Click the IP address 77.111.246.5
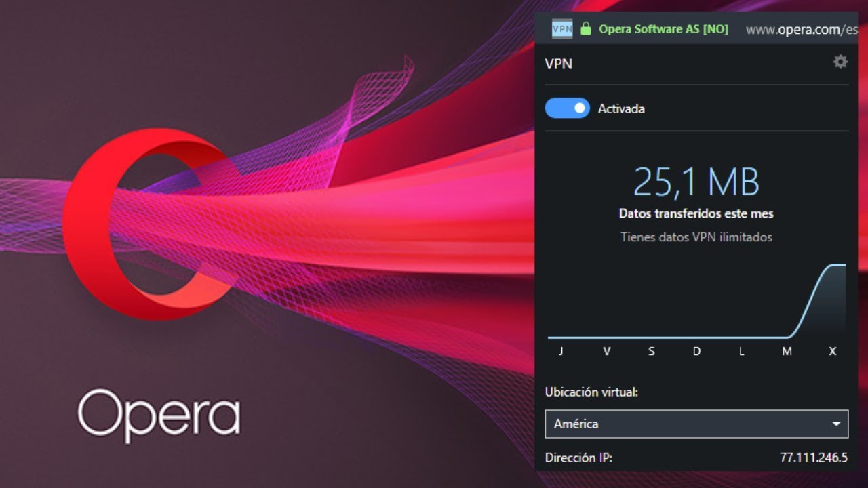The image size is (868, 488). (x=814, y=457)
